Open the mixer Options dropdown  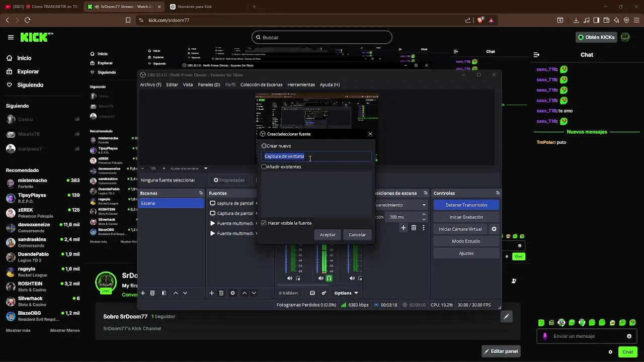coord(346,293)
